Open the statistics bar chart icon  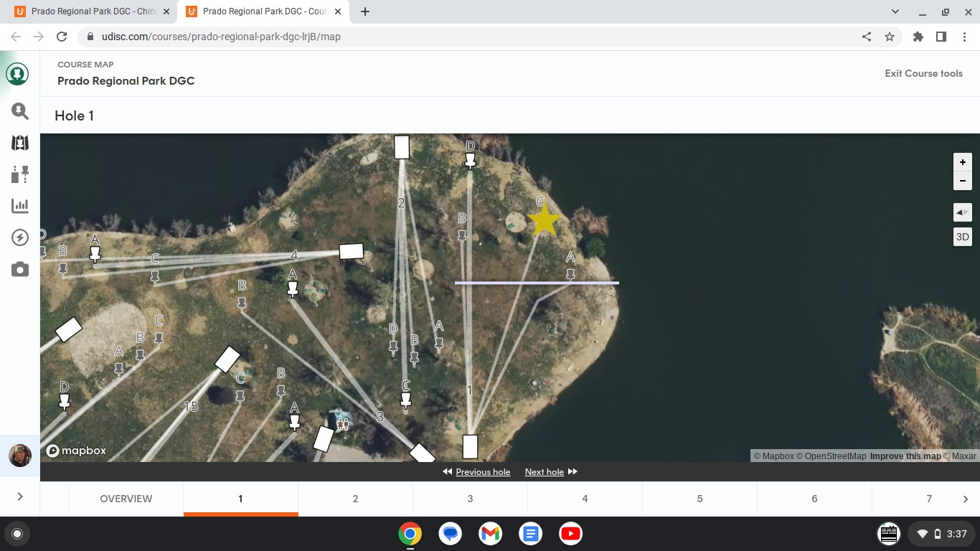[20, 206]
